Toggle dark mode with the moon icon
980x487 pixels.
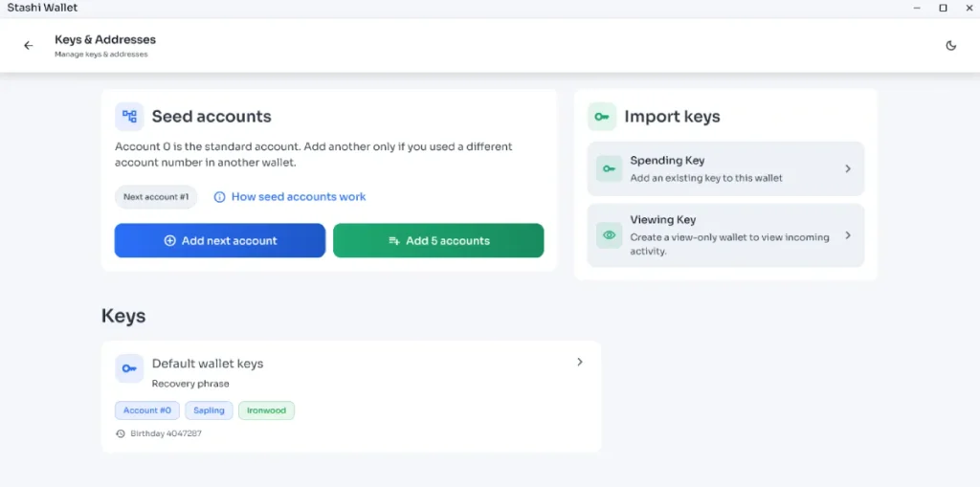[x=951, y=46]
